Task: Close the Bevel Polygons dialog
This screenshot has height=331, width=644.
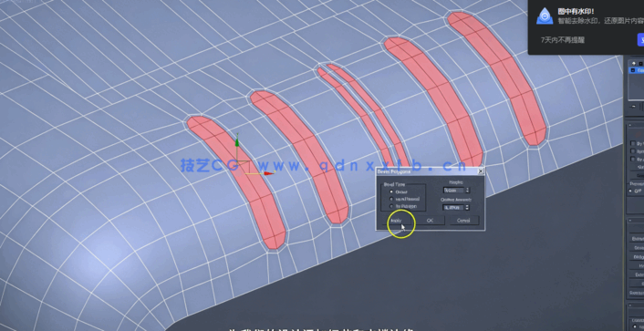Action: click(481, 171)
